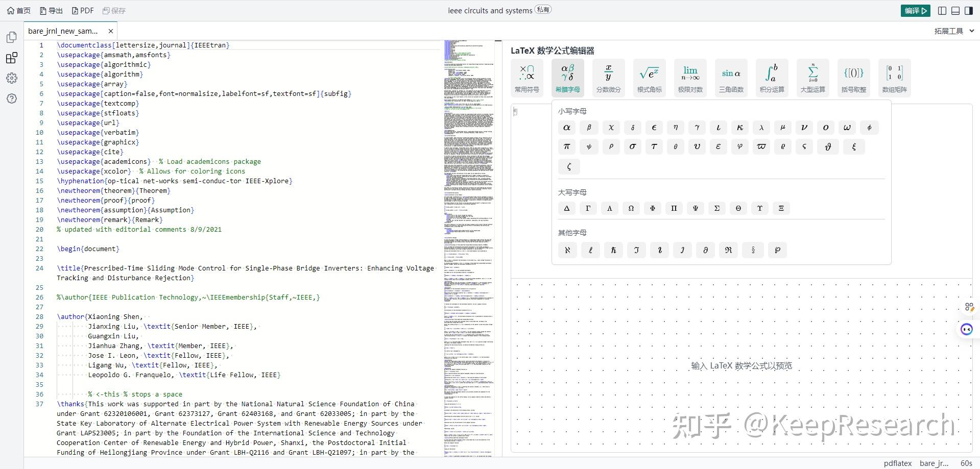Screen dimensions: 980x469
Task: Open the 根式角标 radicals category
Action: [649, 78]
